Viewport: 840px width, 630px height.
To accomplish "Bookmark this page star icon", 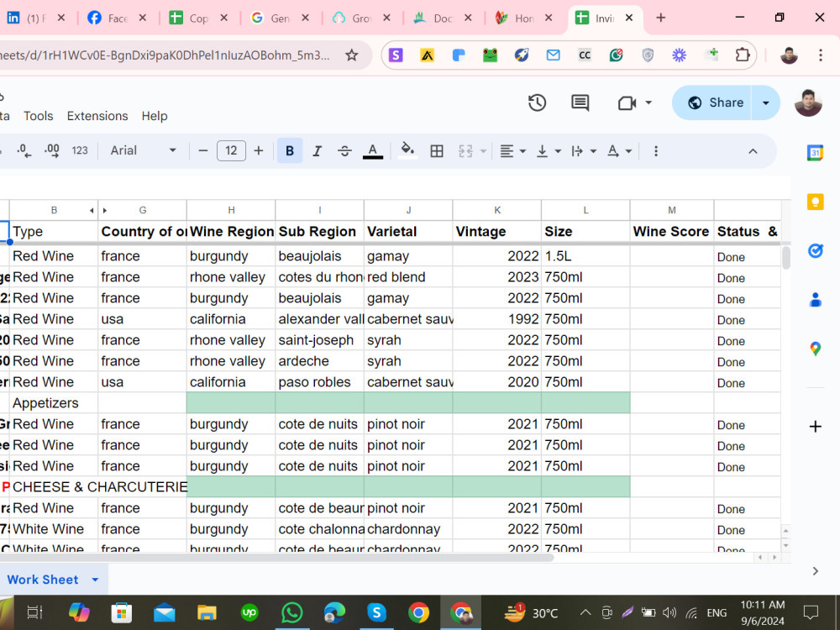I will pyautogui.click(x=351, y=55).
